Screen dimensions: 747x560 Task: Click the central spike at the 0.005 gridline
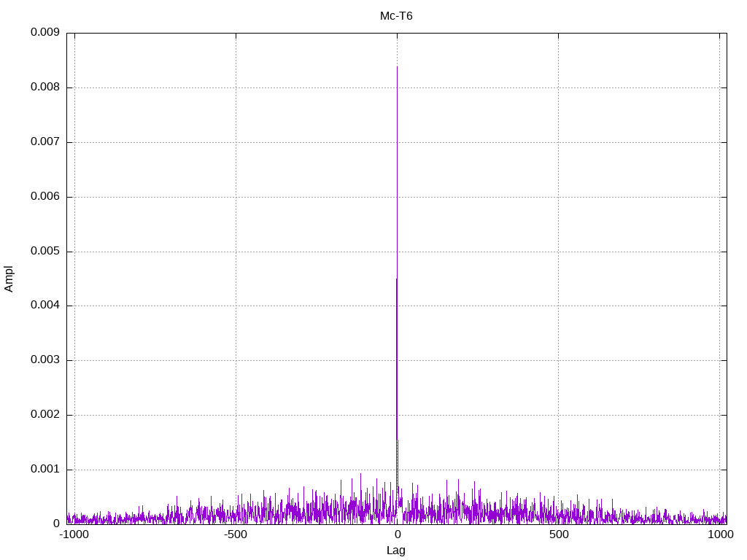coord(397,252)
